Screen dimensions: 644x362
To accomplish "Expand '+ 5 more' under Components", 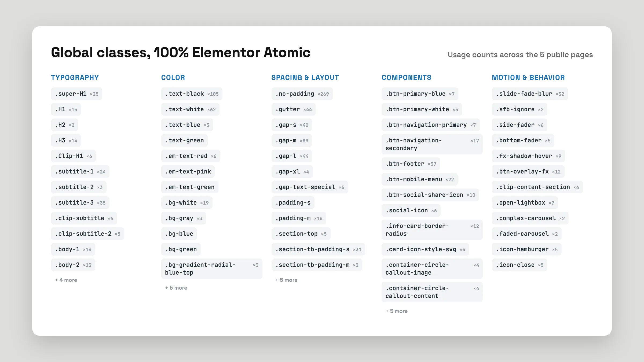I will (397, 311).
